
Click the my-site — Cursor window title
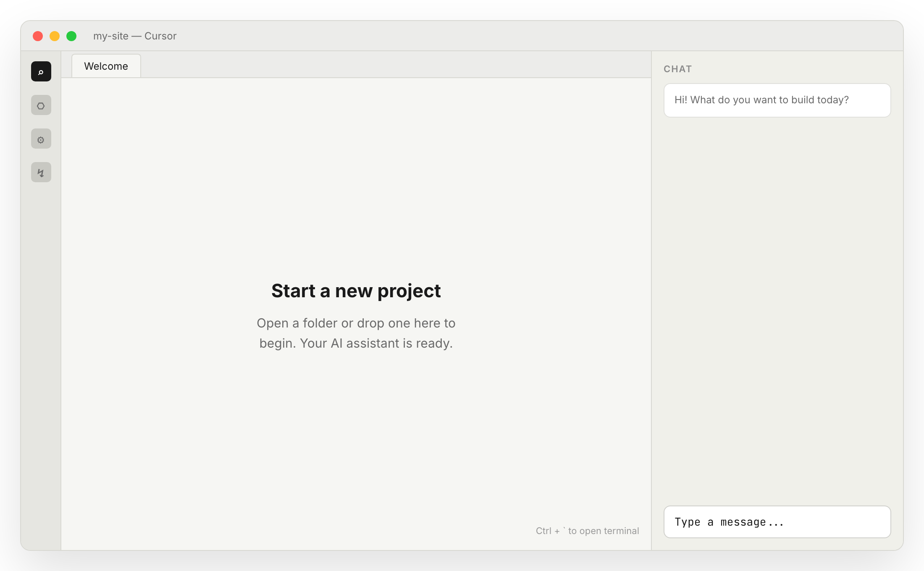pyautogui.click(x=135, y=36)
